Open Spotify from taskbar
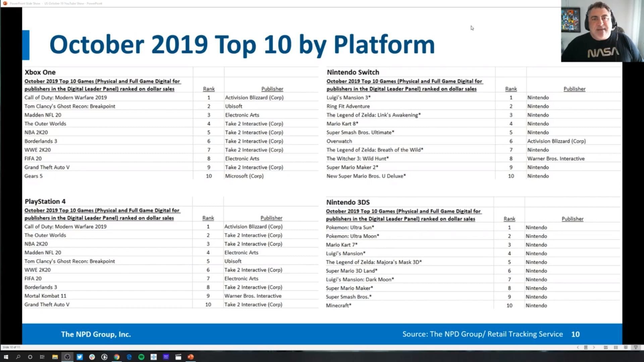This screenshot has width=644, height=362. click(x=141, y=357)
